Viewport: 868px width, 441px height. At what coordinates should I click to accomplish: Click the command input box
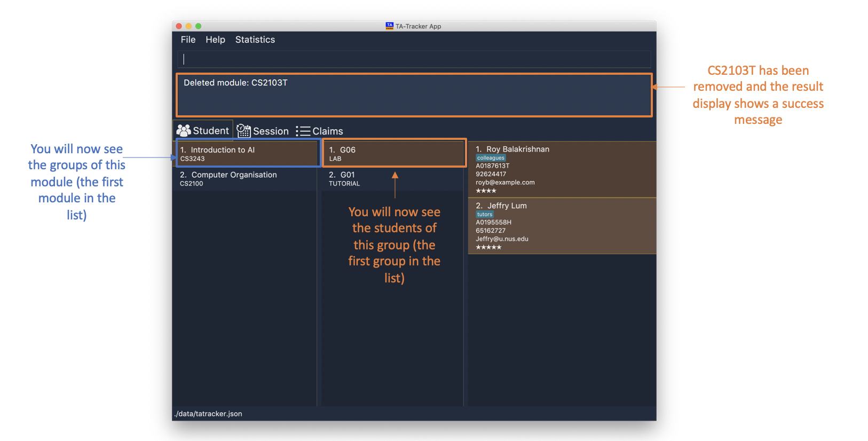[414, 59]
